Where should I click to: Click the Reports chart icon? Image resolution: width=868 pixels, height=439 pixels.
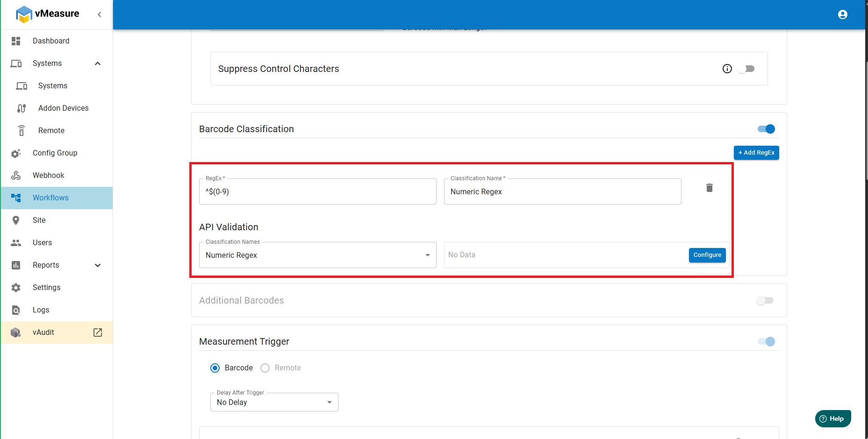point(16,265)
